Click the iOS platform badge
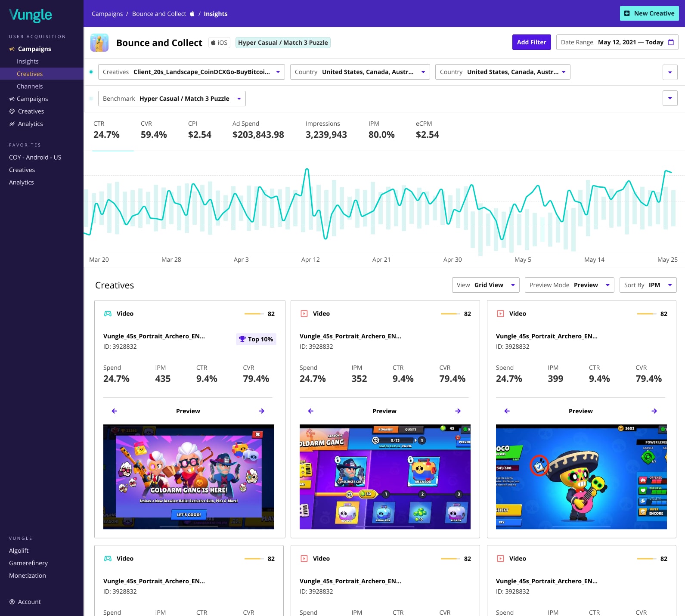685x616 pixels. click(x=219, y=43)
